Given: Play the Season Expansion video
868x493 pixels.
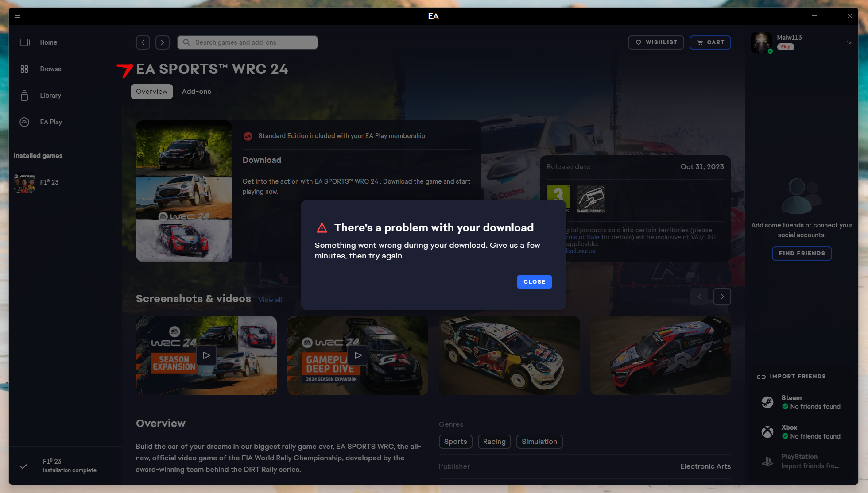Looking at the screenshot, I should coord(206,355).
